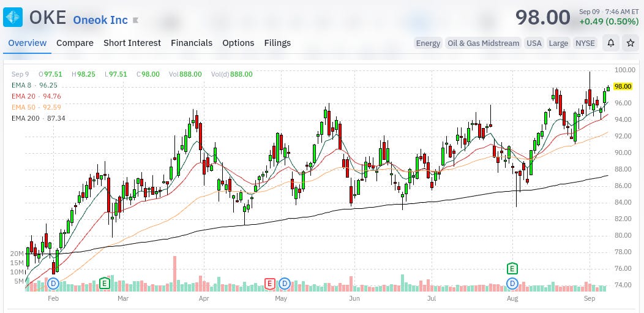This screenshot has height=313, width=644.
Task: Open the Short Interest tab
Action: click(132, 43)
